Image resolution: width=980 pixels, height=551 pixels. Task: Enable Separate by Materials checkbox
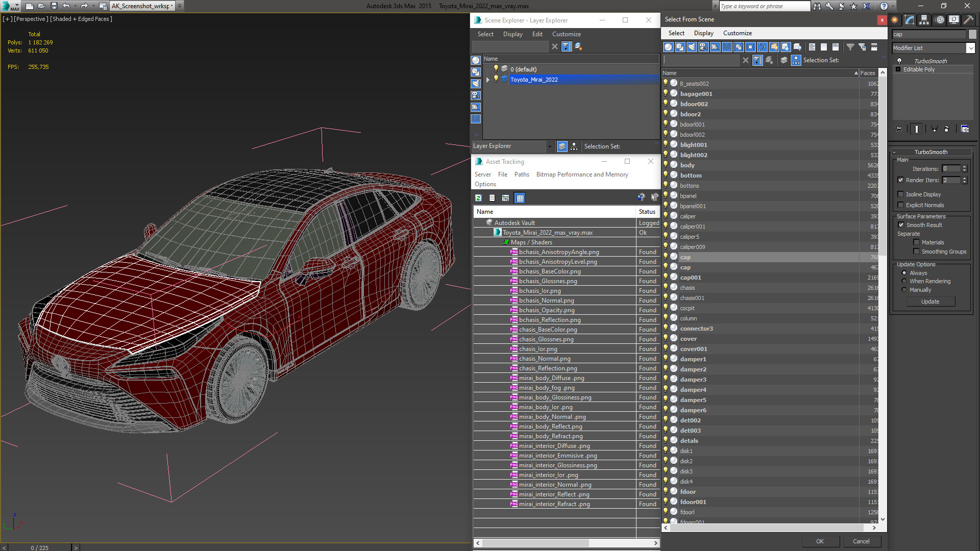(916, 242)
